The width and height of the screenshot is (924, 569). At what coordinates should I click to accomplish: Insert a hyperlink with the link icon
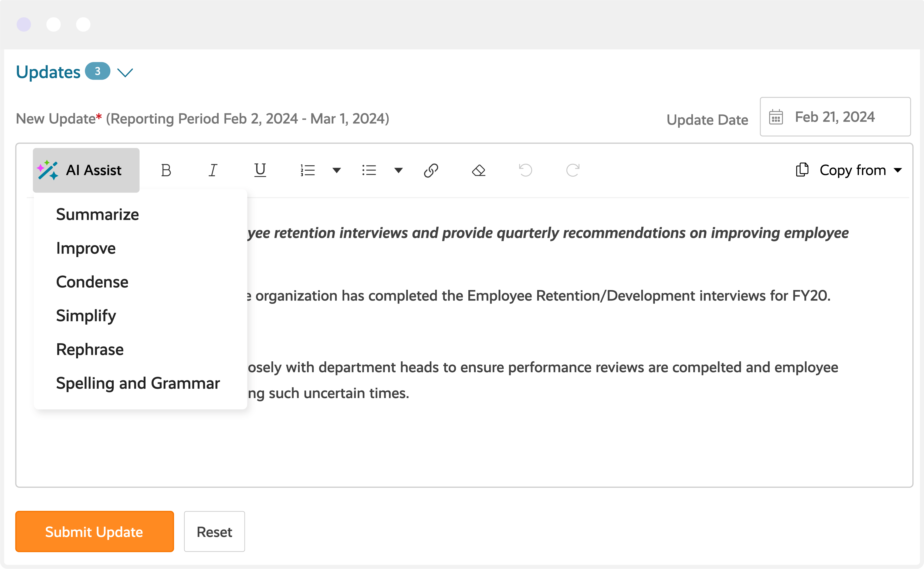[431, 170]
